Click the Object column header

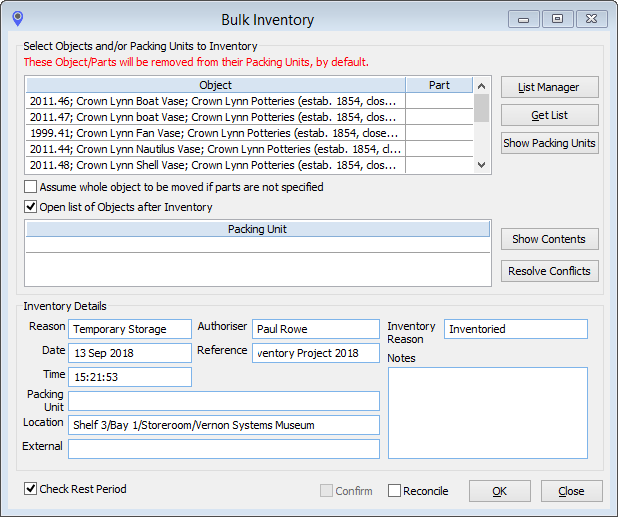[x=216, y=85]
